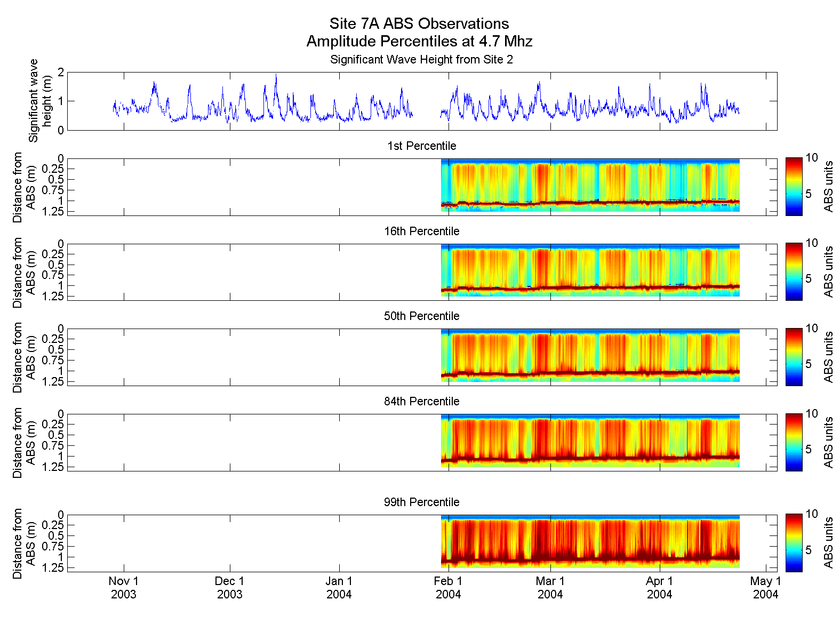Click the '99th Percentile' subplot title

pyautogui.click(x=422, y=502)
